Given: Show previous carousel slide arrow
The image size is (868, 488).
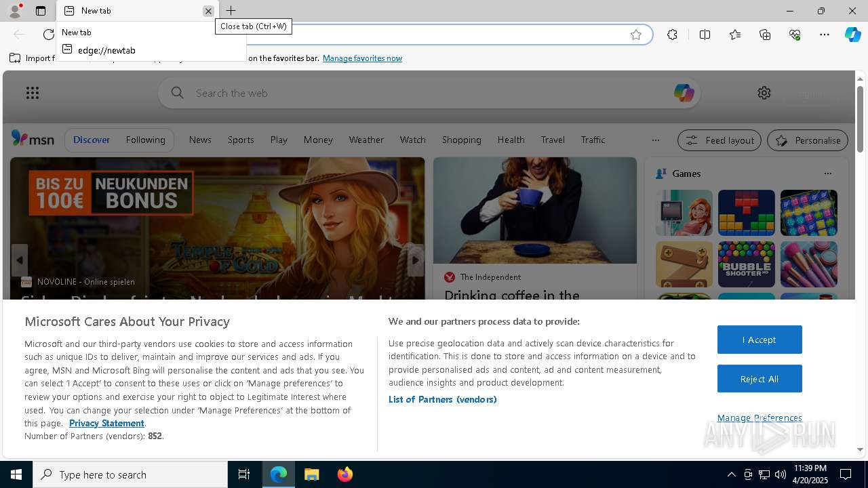Looking at the screenshot, I should 20,260.
